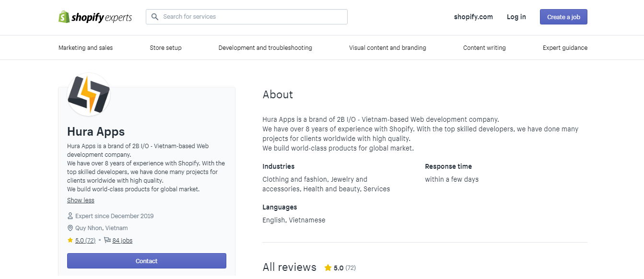Click the Hura Apps name heading
644x279 pixels.
96,132
